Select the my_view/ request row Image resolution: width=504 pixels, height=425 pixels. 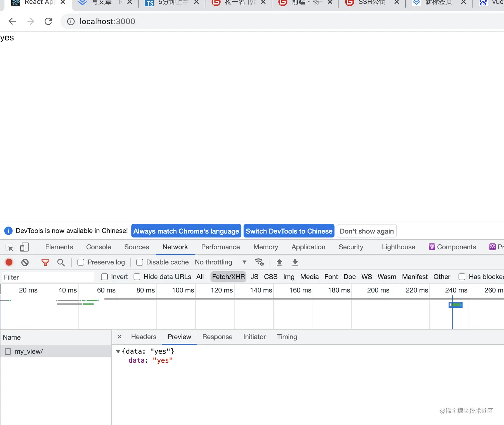point(56,351)
